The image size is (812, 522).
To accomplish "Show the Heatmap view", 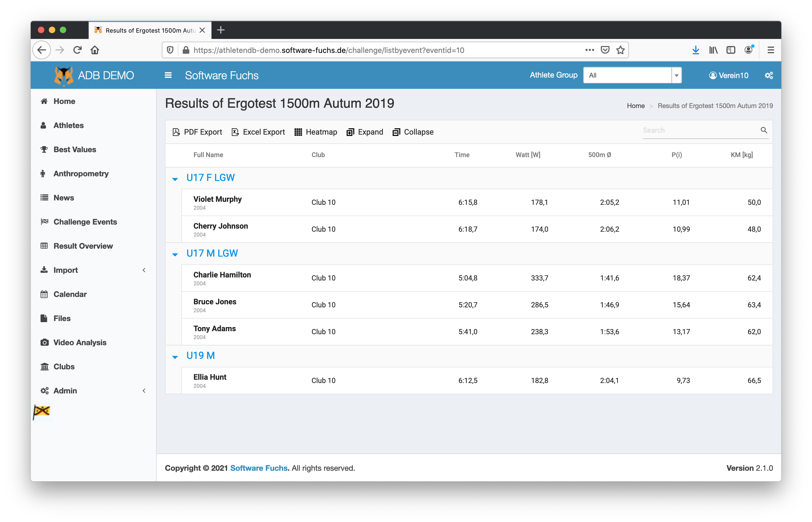I will click(x=316, y=132).
